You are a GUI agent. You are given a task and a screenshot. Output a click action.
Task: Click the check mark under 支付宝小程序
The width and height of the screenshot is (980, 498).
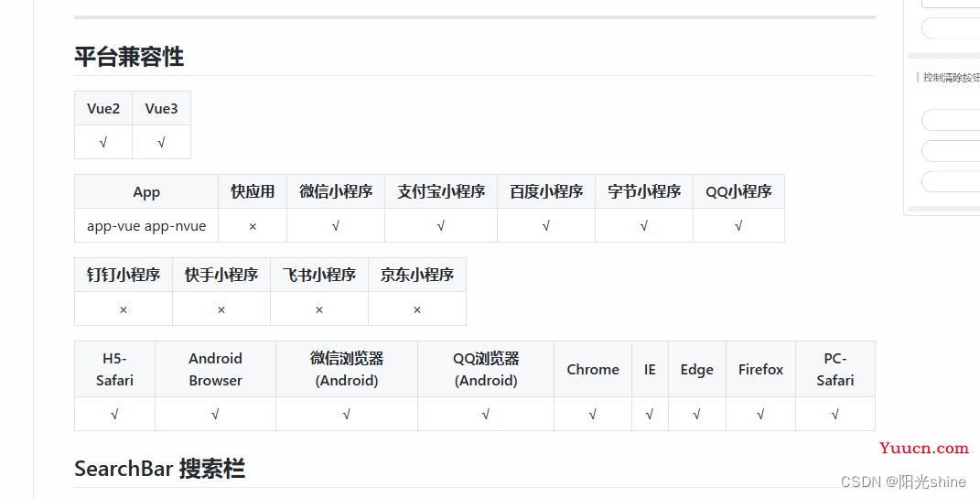[x=441, y=226]
